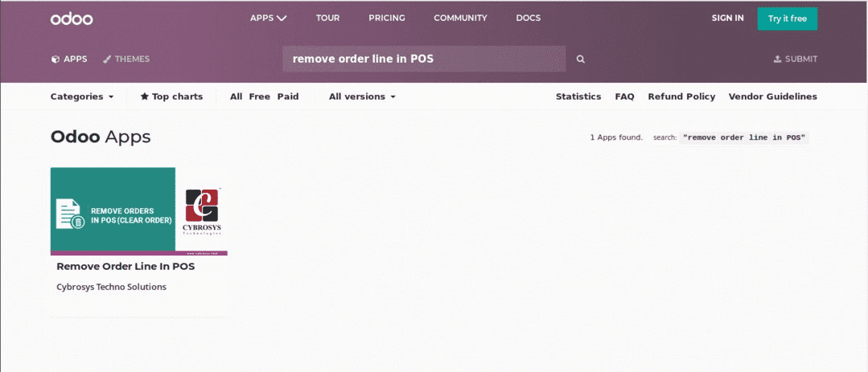Image resolution: width=868 pixels, height=372 pixels.
Task: Click inside the app search field
Action: click(424, 59)
